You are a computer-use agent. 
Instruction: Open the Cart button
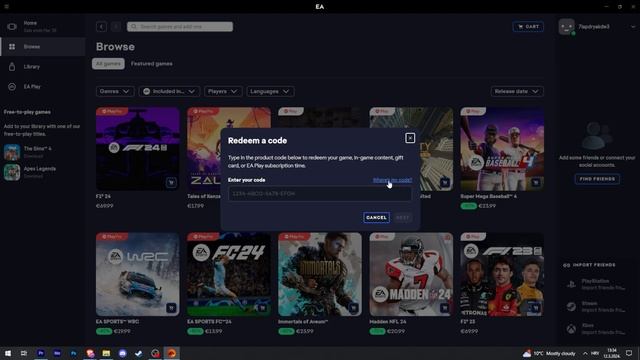tap(528, 27)
